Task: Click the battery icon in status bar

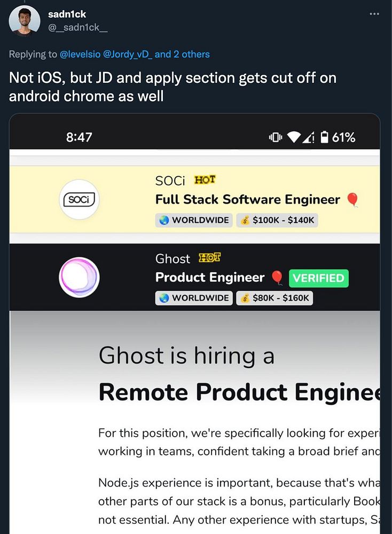Action: pos(324,137)
